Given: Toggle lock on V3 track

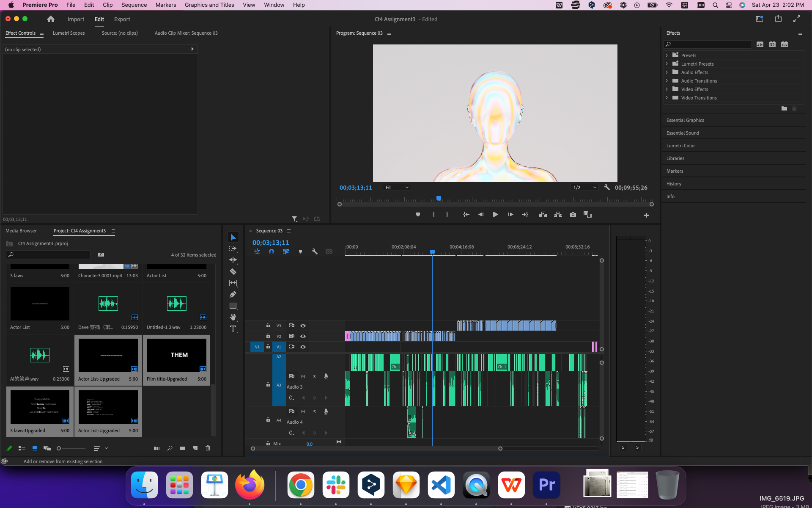Looking at the screenshot, I should [x=268, y=326].
